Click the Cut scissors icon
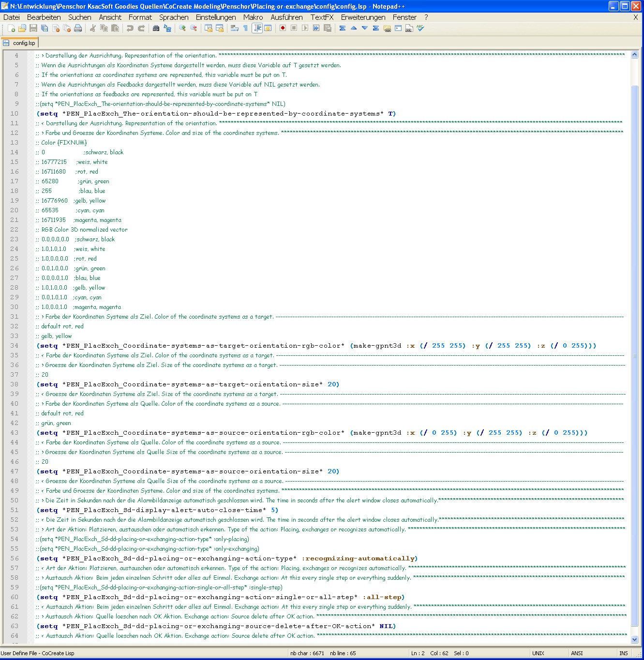 coord(92,29)
